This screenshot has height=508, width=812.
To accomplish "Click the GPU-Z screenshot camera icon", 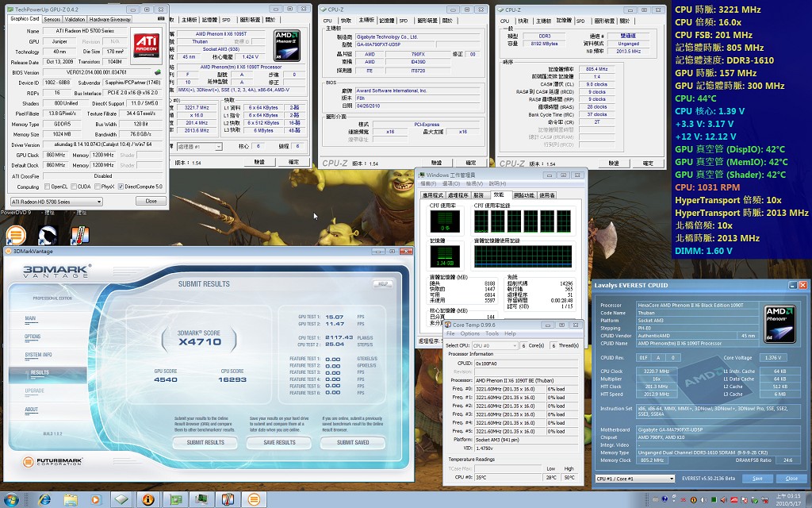I will pos(160,19).
